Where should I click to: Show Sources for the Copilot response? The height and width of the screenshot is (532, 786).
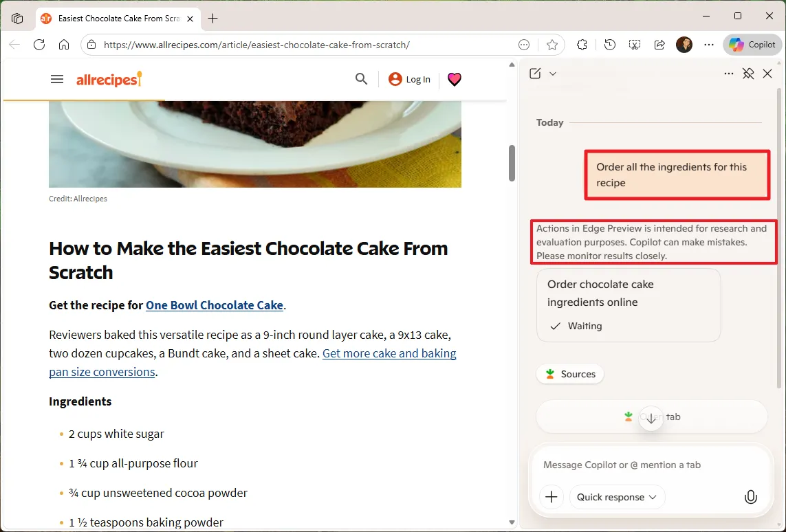(569, 374)
